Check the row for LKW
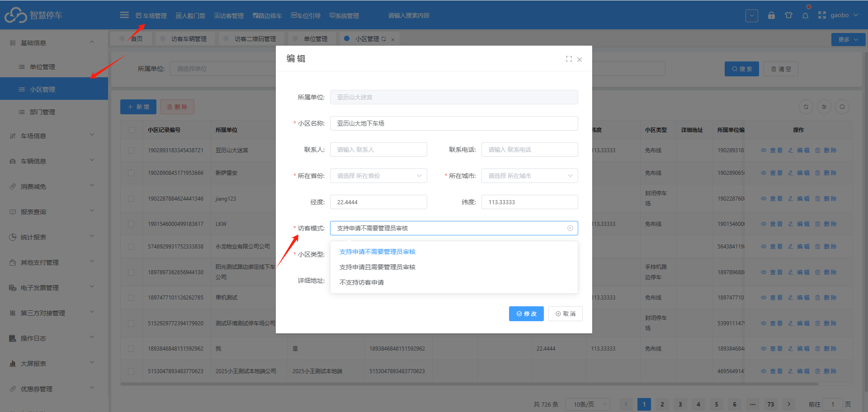This screenshot has width=868, height=412. (131, 224)
